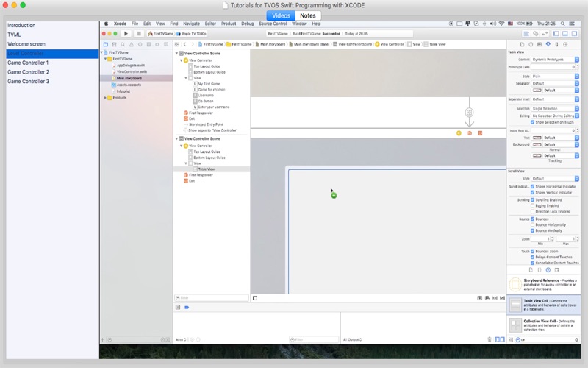Viewport: 588px width, 368px height.
Task: Click the Background color swatch
Action: 537,144
